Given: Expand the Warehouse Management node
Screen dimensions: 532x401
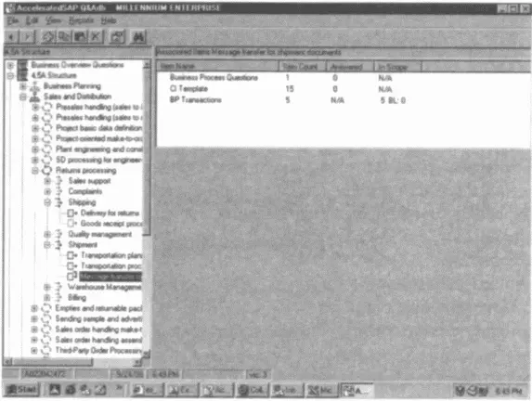Looking at the screenshot, I should (47, 287).
